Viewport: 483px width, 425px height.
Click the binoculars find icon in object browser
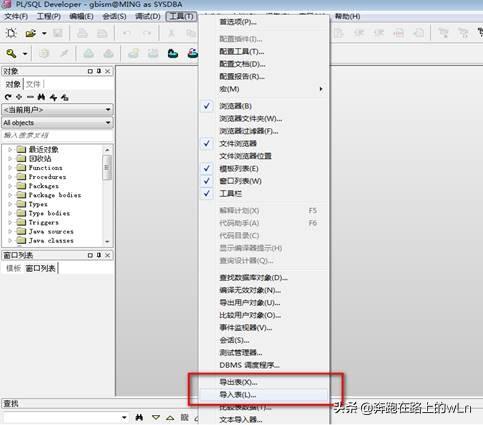(41, 97)
